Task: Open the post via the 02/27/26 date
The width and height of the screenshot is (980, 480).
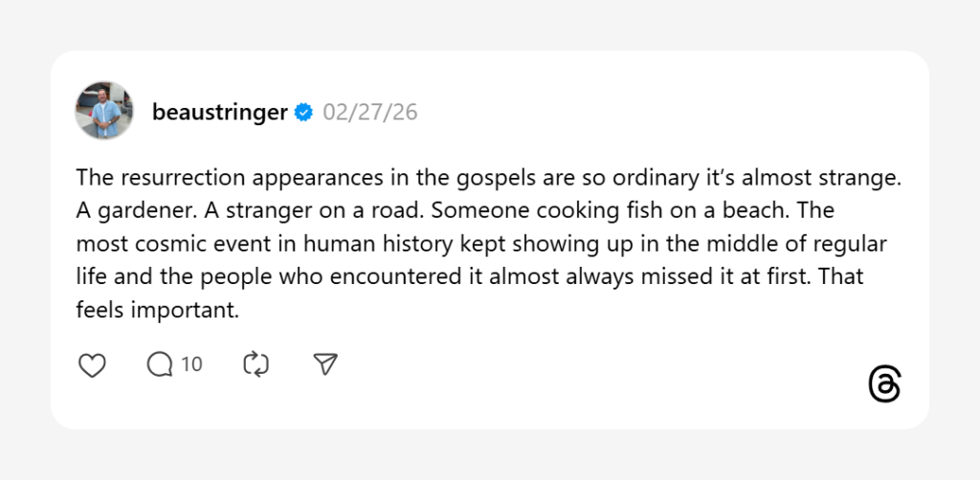Action: click(370, 113)
